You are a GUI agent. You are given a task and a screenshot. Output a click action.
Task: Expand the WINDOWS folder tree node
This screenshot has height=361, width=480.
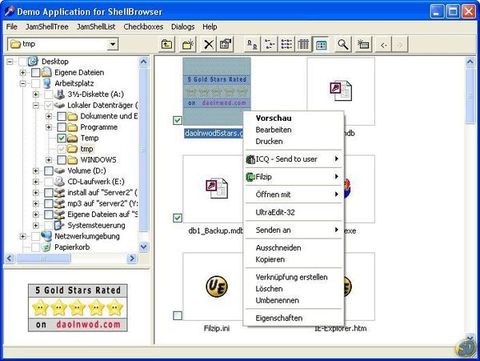[x=49, y=160]
